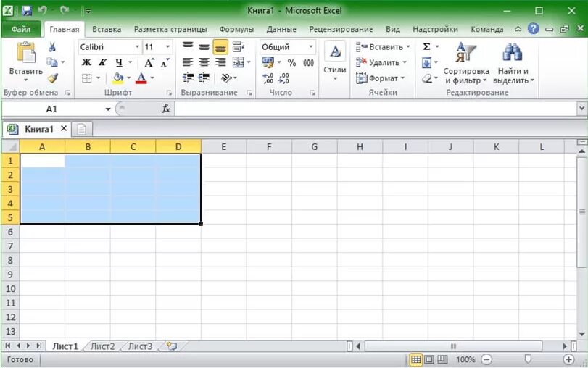Toggle underline Ч formatting
The image size is (588, 368).
pyautogui.click(x=119, y=62)
